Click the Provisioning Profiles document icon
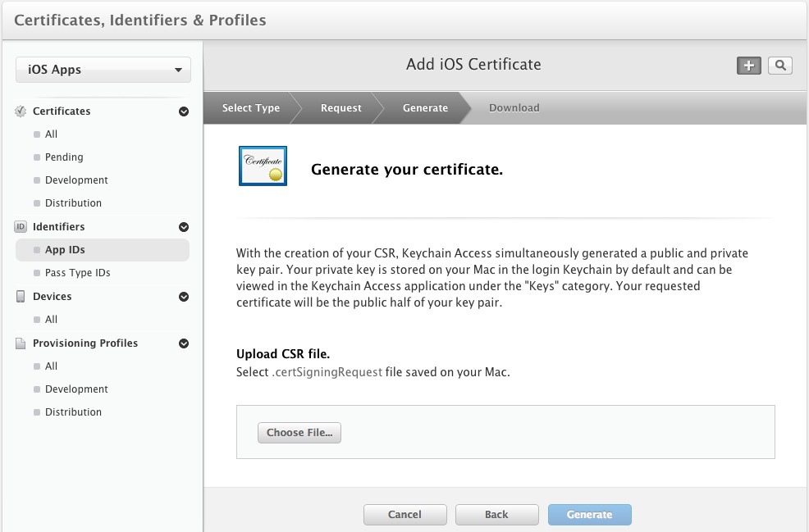809x532 pixels. (21, 343)
